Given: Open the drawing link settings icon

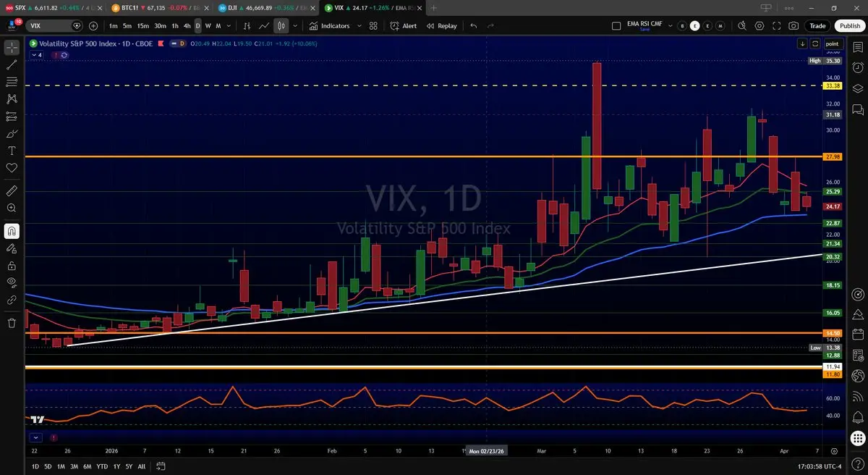Looking at the screenshot, I should click(12, 300).
